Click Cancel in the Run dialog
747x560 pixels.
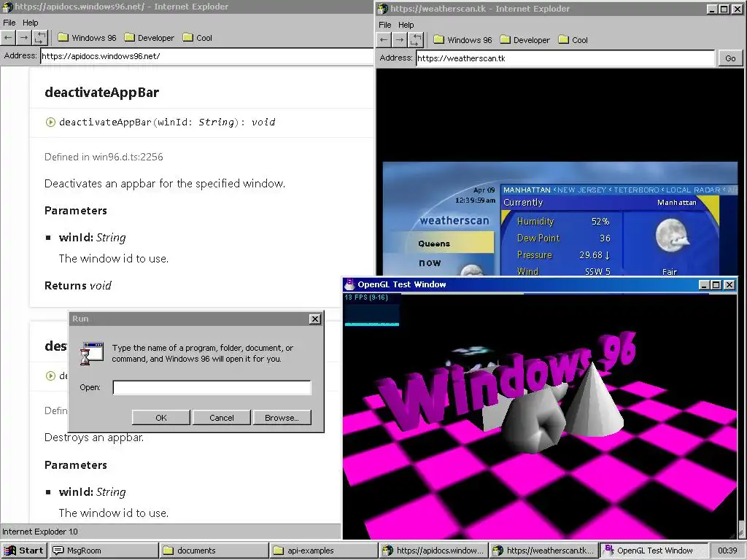pyautogui.click(x=222, y=418)
